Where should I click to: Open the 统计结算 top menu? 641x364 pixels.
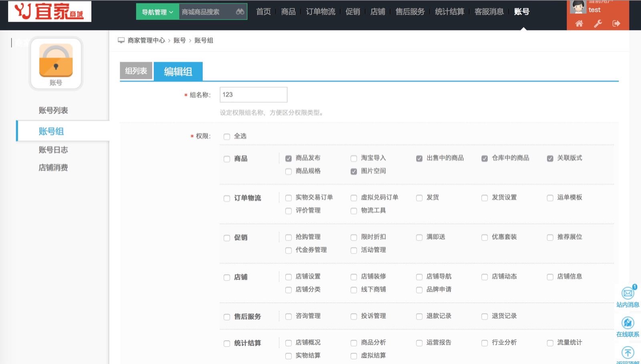(x=450, y=12)
